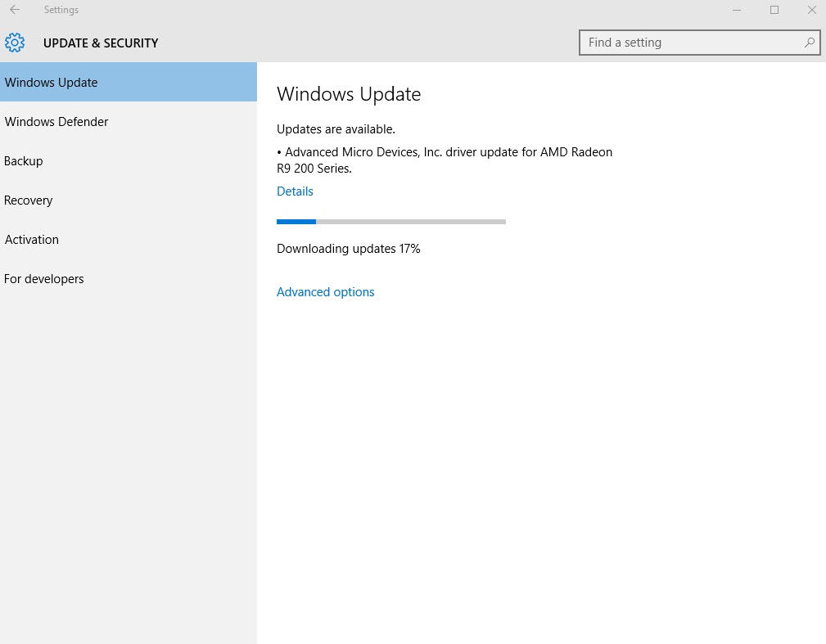Open For developers settings
Screen dimensions: 826x644
coord(43,278)
